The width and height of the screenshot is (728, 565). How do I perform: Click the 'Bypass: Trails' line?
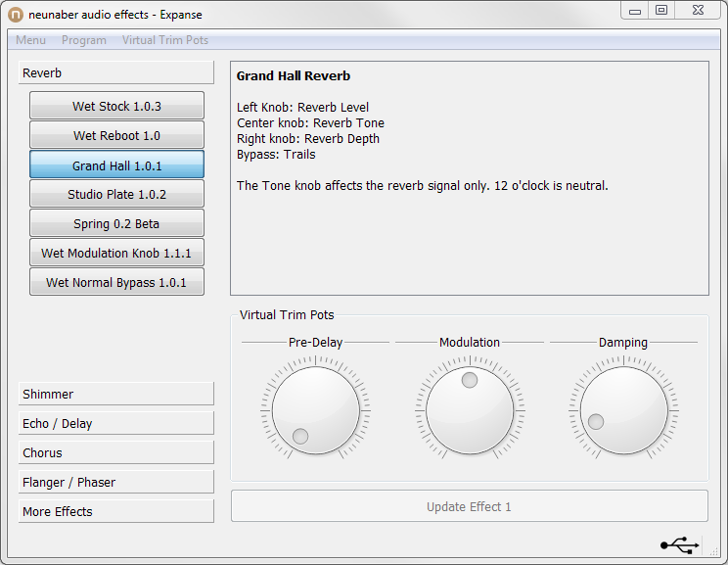pos(276,155)
